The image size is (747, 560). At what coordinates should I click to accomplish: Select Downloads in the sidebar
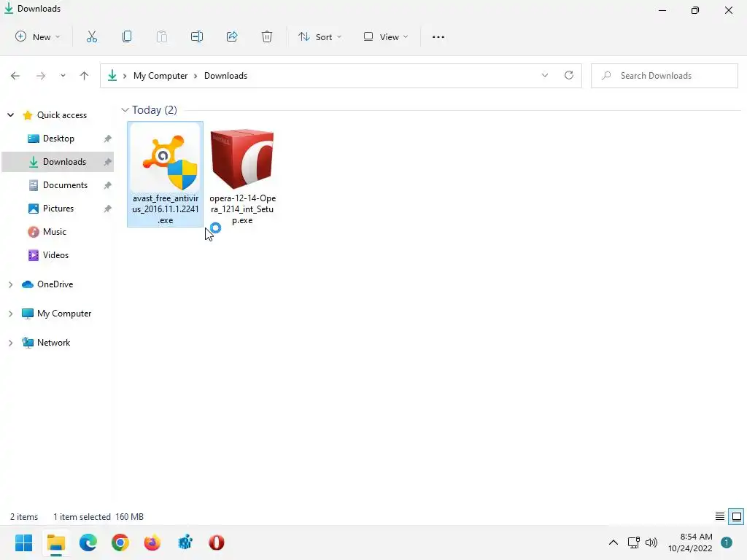pos(58,162)
